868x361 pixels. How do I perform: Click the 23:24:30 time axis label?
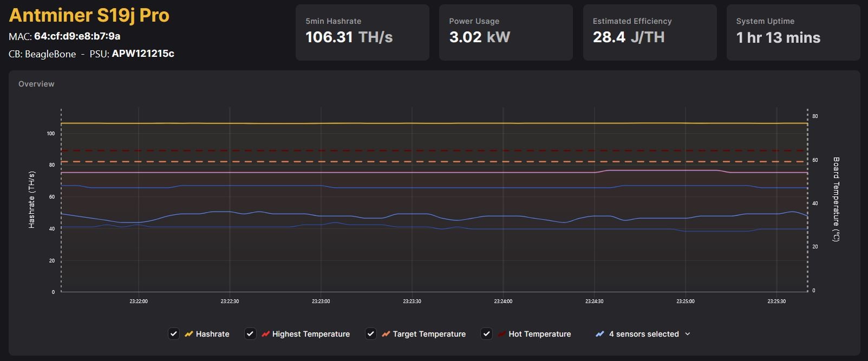[x=595, y=301]
